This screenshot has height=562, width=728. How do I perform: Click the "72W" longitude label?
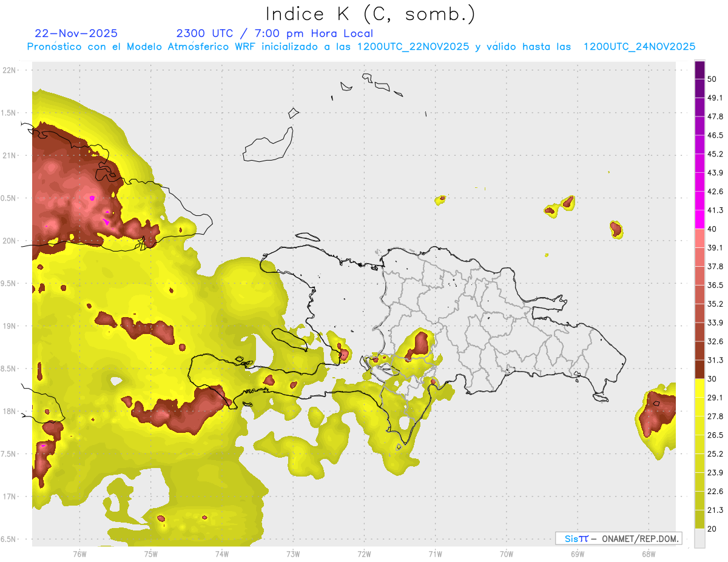click(364, 554)
